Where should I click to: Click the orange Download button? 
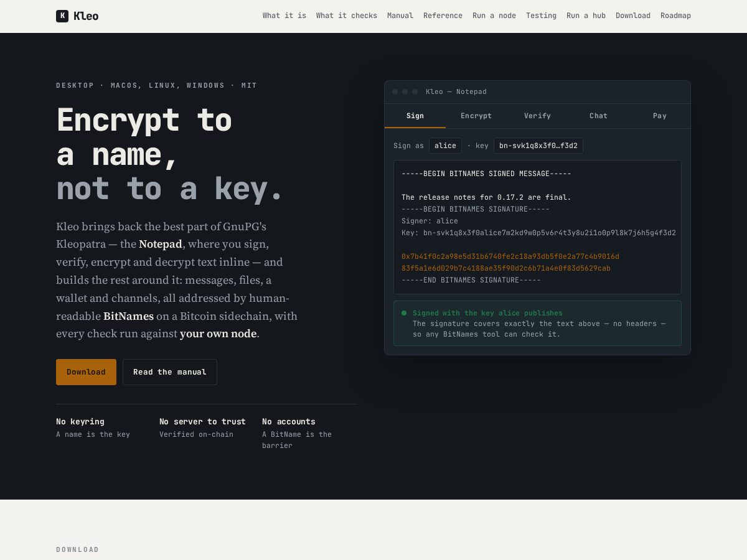click(x=86, y=372)
